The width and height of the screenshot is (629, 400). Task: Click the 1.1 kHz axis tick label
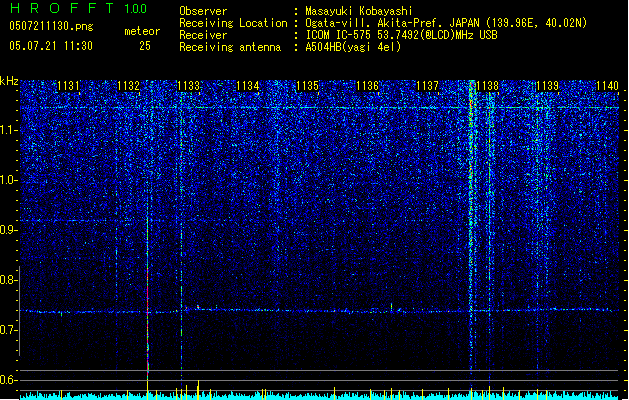coord(8,130)
